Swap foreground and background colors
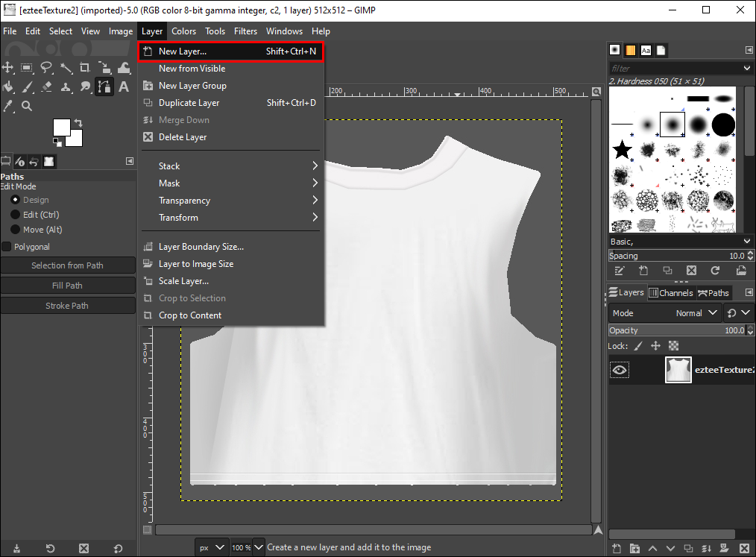Screen dimensions: 756x557 click(x=78, y=122)
